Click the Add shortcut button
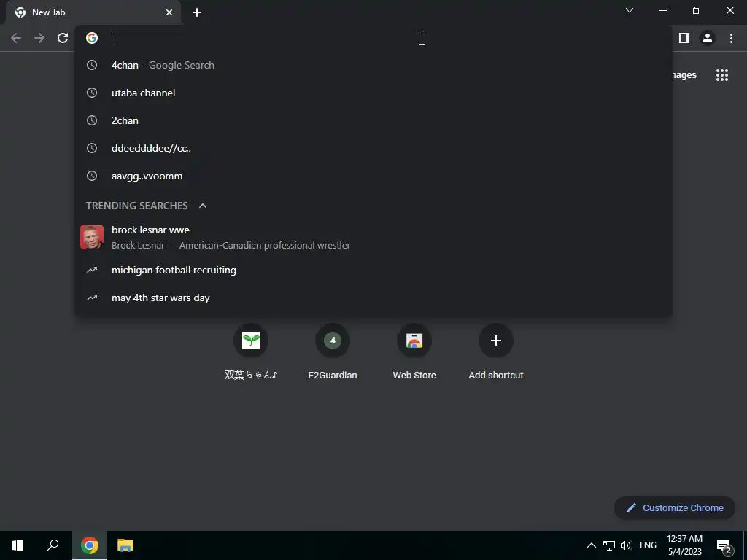 point(496,351)
